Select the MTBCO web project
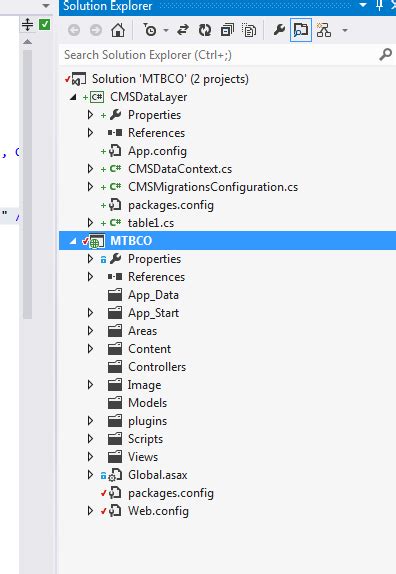The image size is (396, 574). (131, 241)
